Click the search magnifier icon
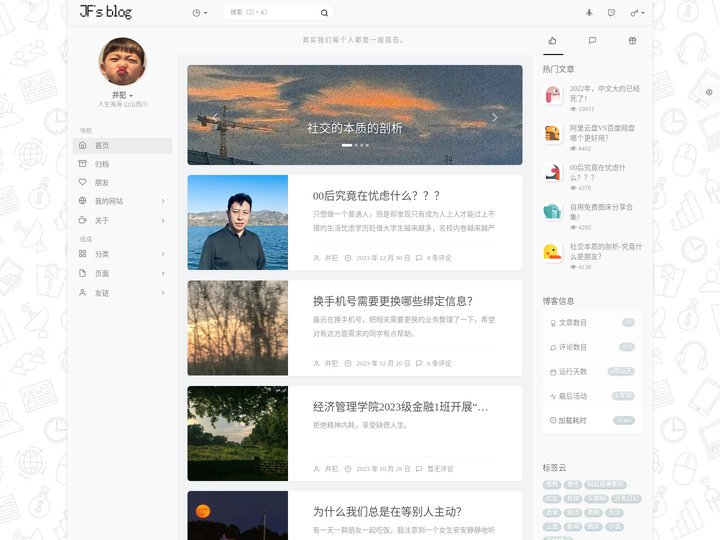The width and height of the screenshot is (720, 540). tap(324, 13)
